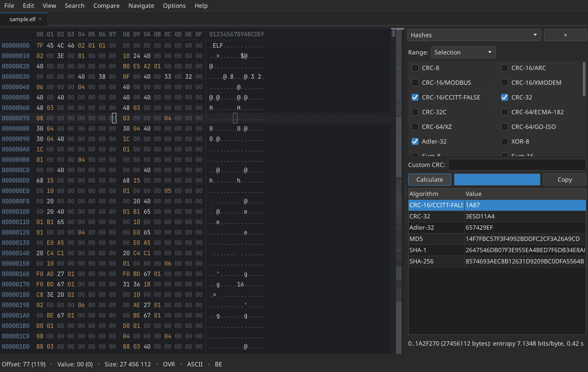Click the Calculate button
Screen dimensions: 588x372
click(430, 180)
